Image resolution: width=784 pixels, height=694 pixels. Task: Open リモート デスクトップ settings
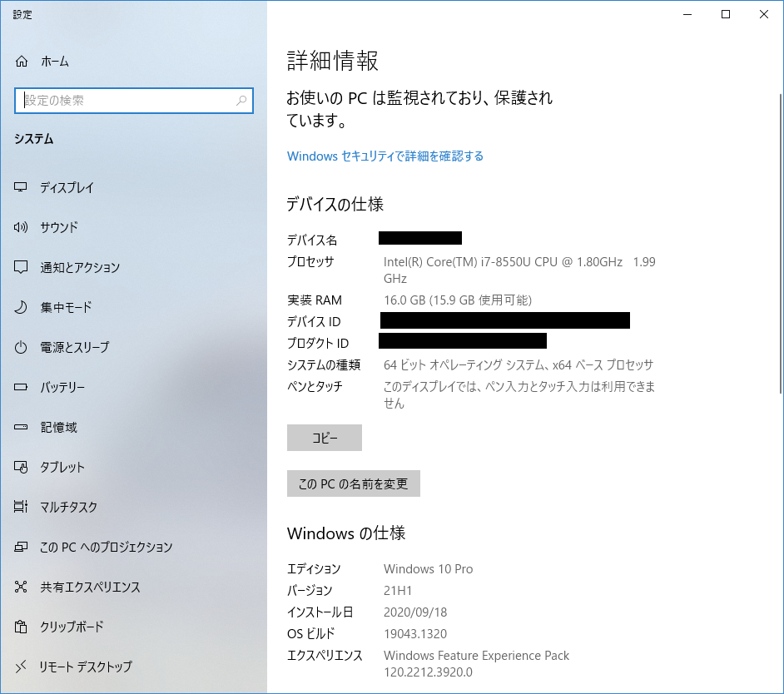point(86,667)
